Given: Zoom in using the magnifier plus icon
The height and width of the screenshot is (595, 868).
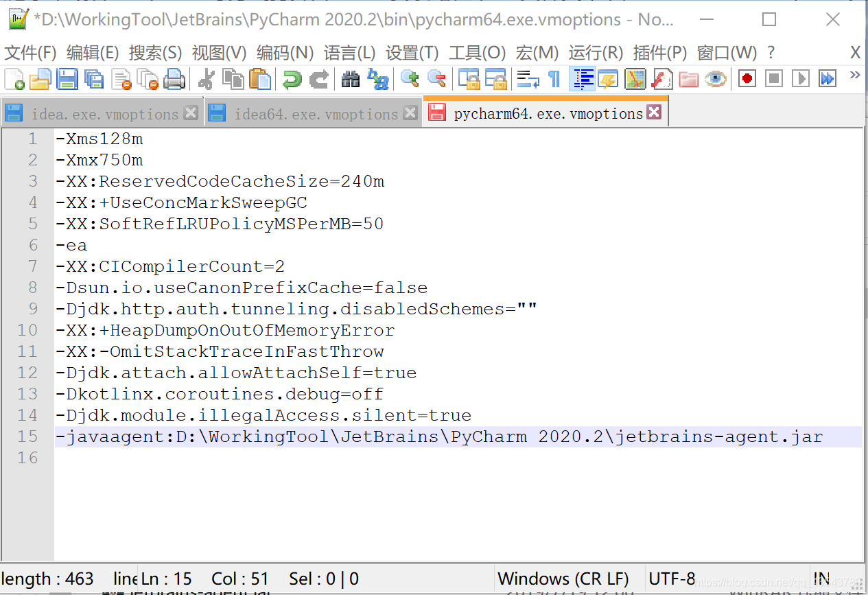Looking at the screenshot, I should tap(410, 79).
